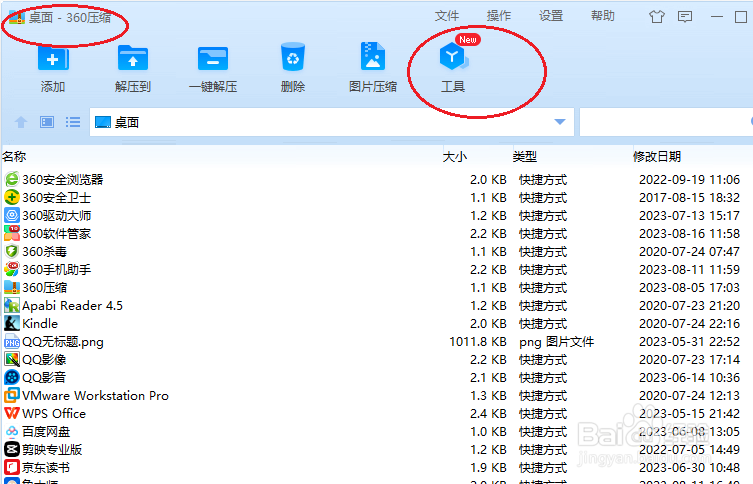This screenshot has width=753, height=484.
Task: Click the QQ影像 icon
Action: [x=12, y=359]
